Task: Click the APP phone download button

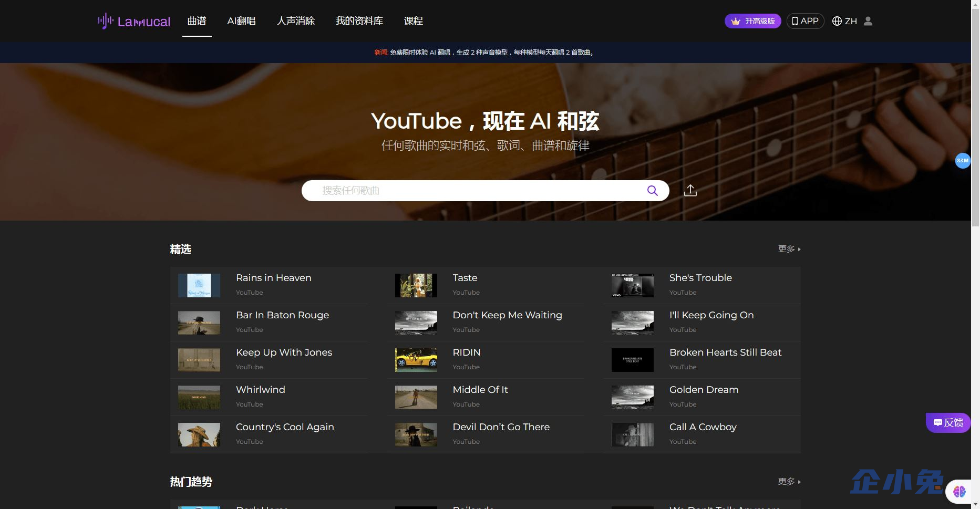Action: pyautogui.click(x=805, y=21)
